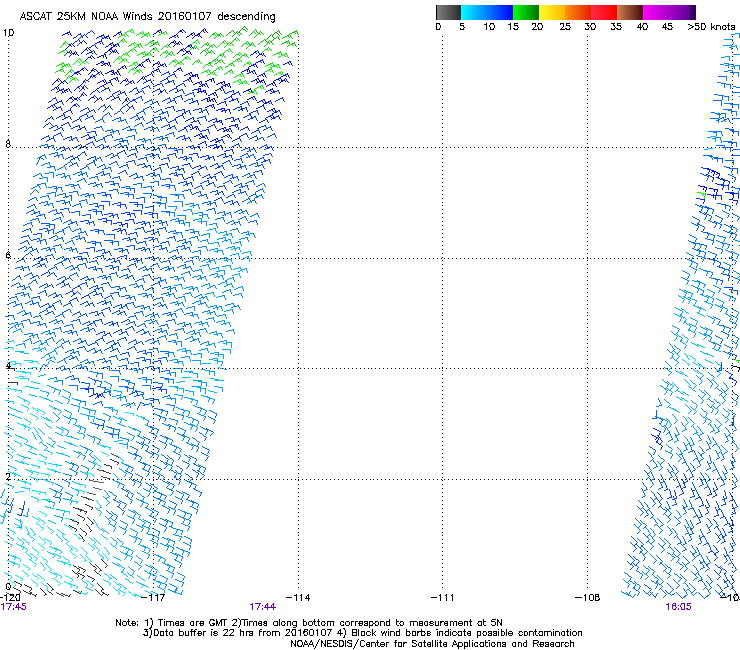Image resolution: width=740 pixels, height=650 pixels.
Task: Click the latitude axis label "6"
Action: point(8,255)
